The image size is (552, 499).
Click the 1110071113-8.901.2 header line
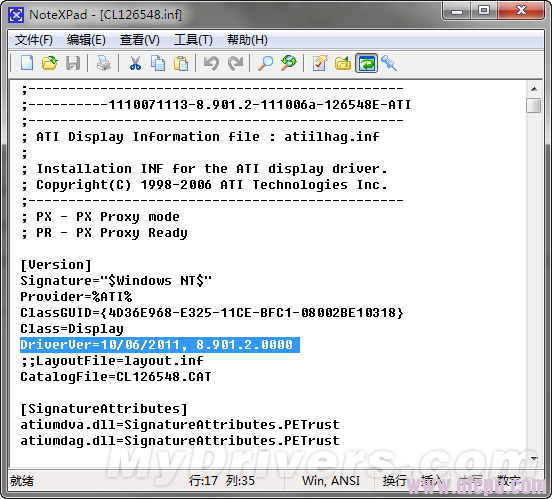pos(216,105)
